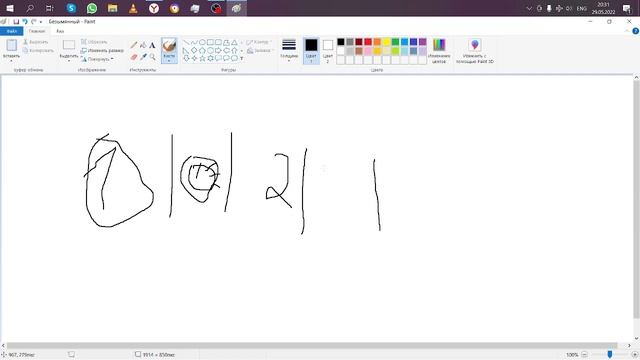Open Skype from the taskbar
The width and height of the screenshot is (640, 360).
pos(71,8)
